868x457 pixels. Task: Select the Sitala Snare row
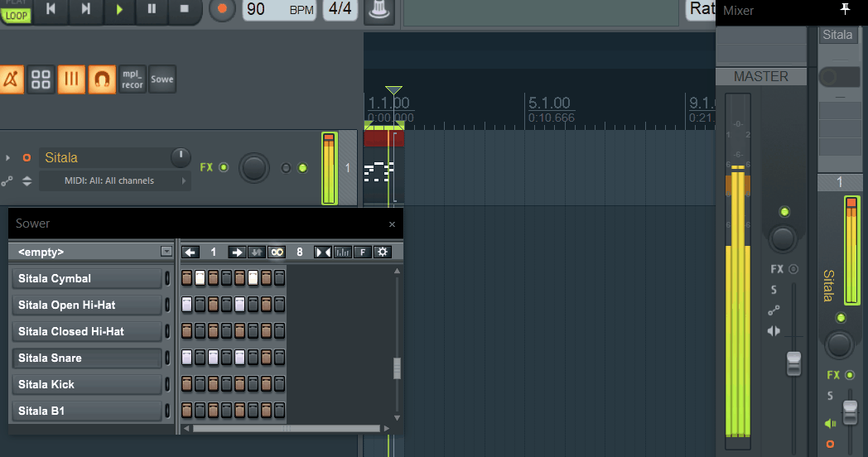coord(87,358)
